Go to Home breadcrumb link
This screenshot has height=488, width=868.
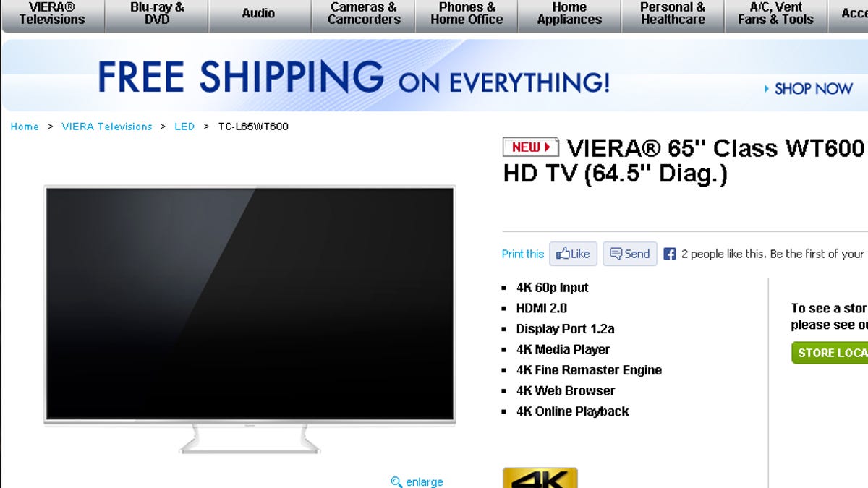[x=25, y=127]
